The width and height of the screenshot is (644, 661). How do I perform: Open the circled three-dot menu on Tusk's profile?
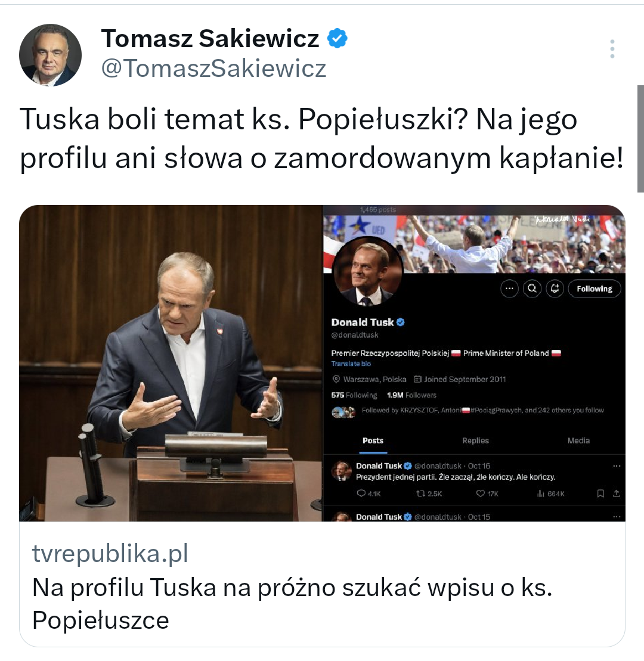[509, 289]
